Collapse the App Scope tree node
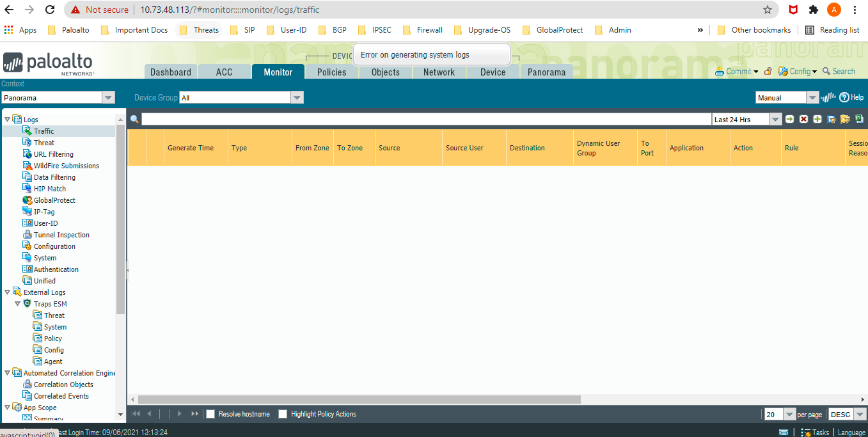This screenshot has width=868, height=437. pos(7,407)
